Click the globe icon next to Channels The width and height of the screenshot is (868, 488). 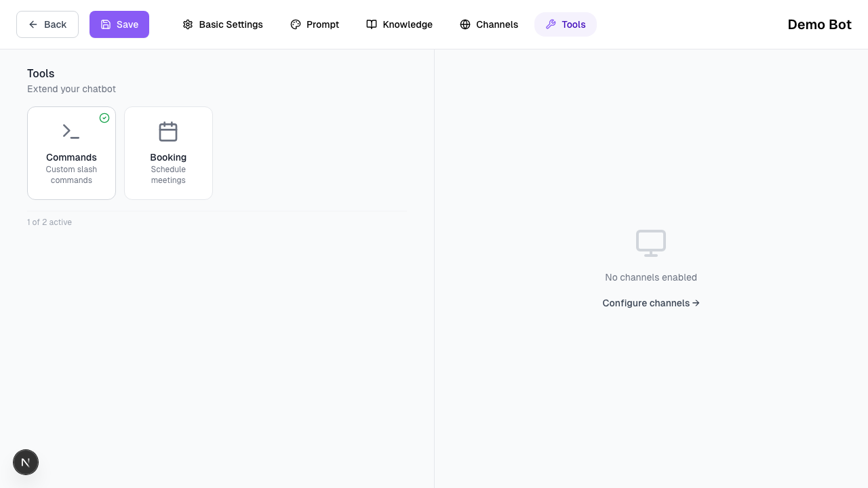[x=465, y=24]
